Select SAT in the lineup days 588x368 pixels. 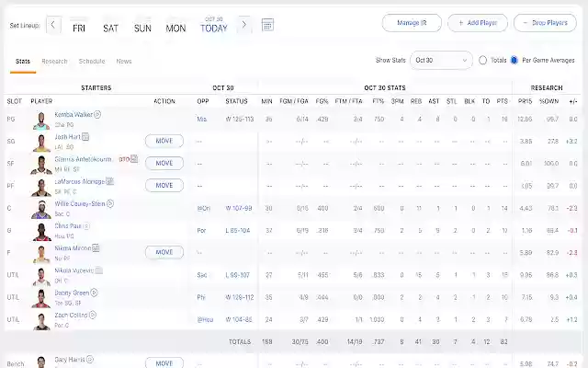pyautogui.click(x=110, y=29)
